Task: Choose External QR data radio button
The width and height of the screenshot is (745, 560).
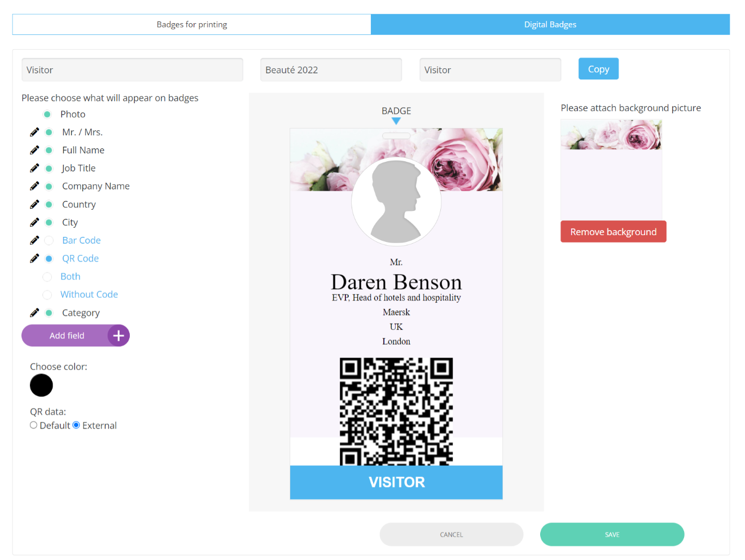Action: (76, 425)
